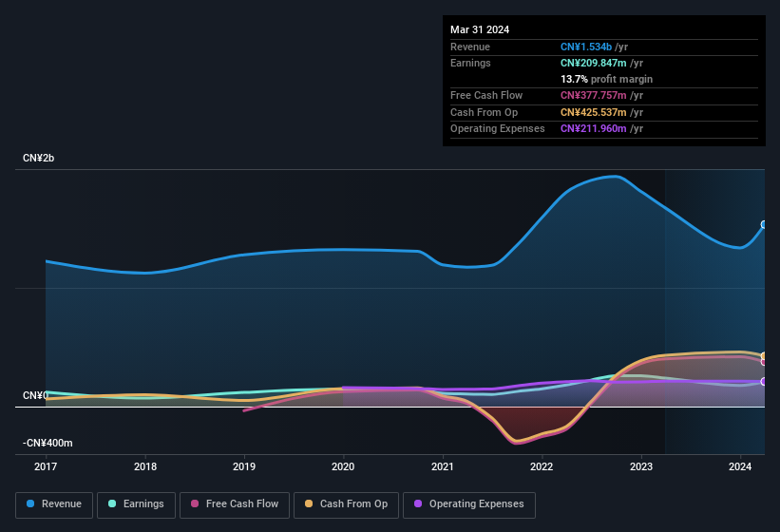The width and height of the screenshot is (780, 532).
Task: Click the CN¥209.847m earnings value
Action: click(594, 63)
